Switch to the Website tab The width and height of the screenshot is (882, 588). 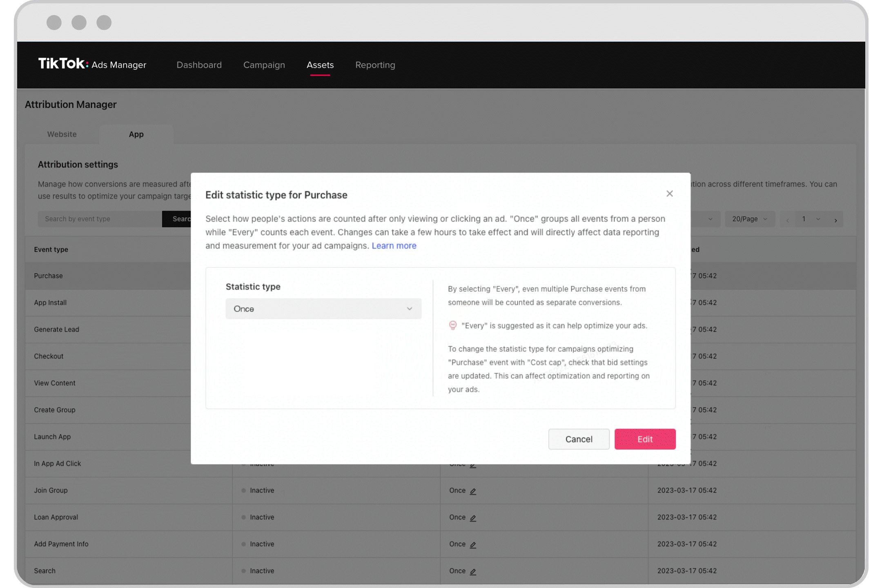62,134
